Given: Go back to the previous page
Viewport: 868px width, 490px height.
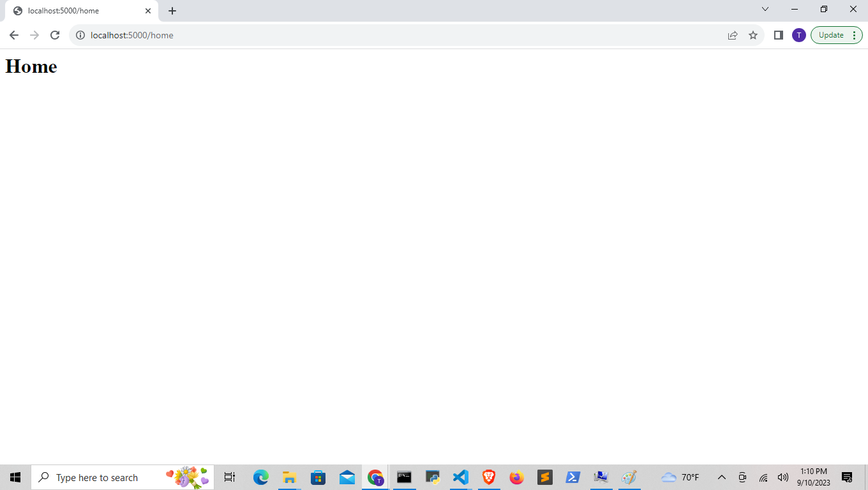Looking at the screenshot, I should click(14, 35).
